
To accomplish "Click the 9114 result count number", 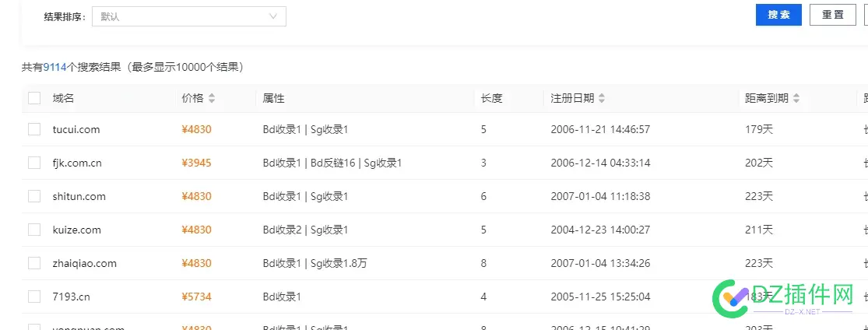I will point(55,68).
